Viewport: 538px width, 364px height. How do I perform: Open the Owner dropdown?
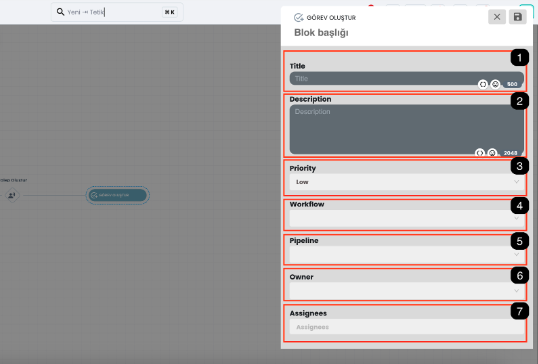[x=407, y=291]
